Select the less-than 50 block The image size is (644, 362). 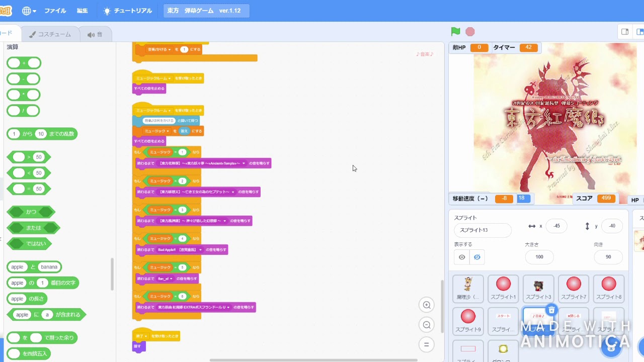28,173
